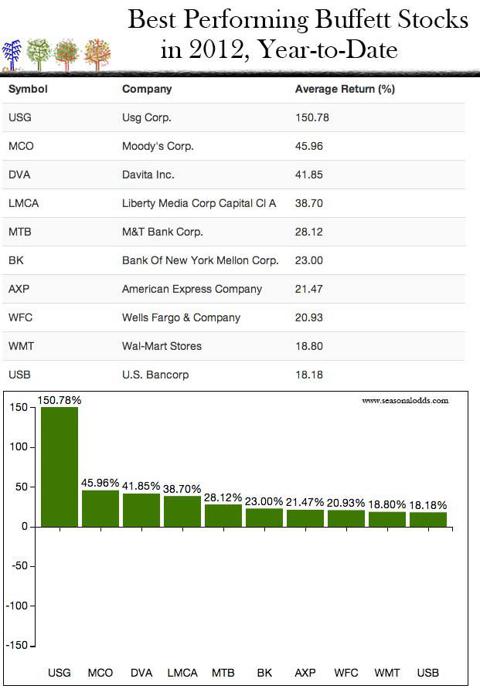Select the American Express Company entry
Image resolution: width=480 pixels, height=689 pixels.
[x=192, y=289]
